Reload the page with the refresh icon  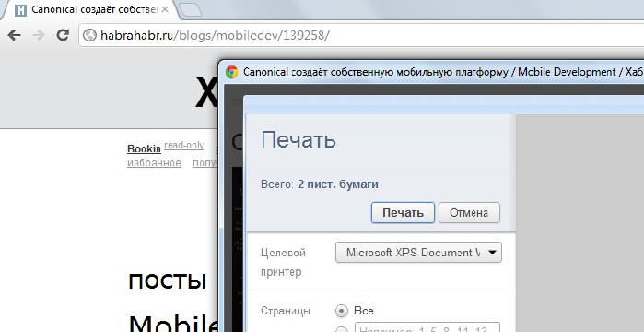pyautogui.click(x=63, y=35)
